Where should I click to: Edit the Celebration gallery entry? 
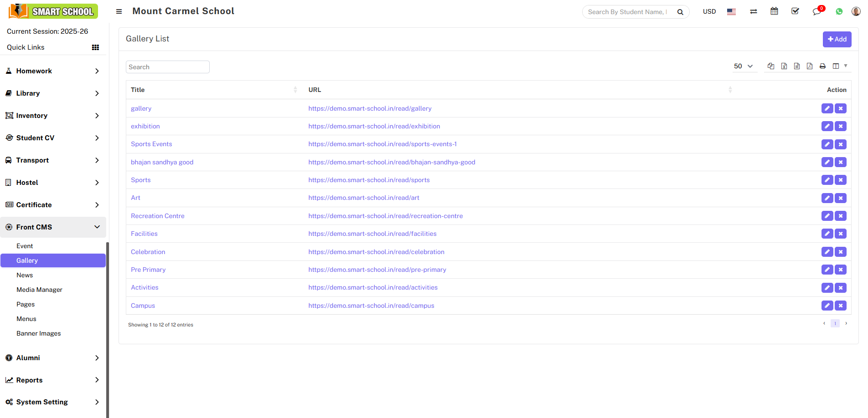tap(827, 252)
